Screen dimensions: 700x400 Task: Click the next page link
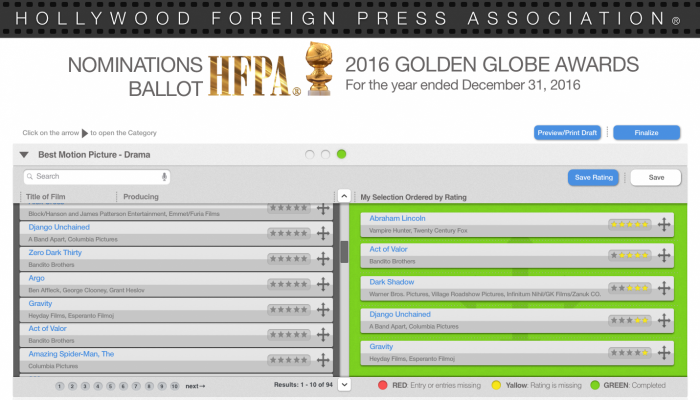tap(195, 386)
